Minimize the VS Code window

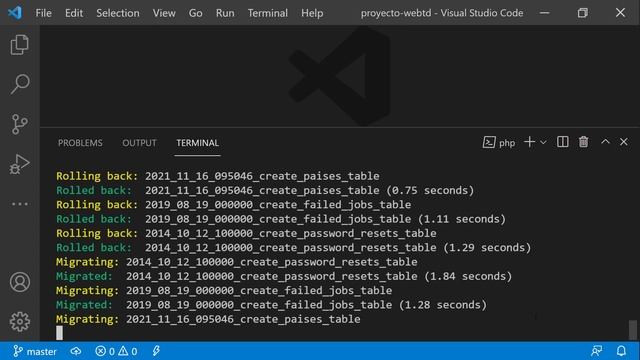pyautogui.click(x=544, y=13)
